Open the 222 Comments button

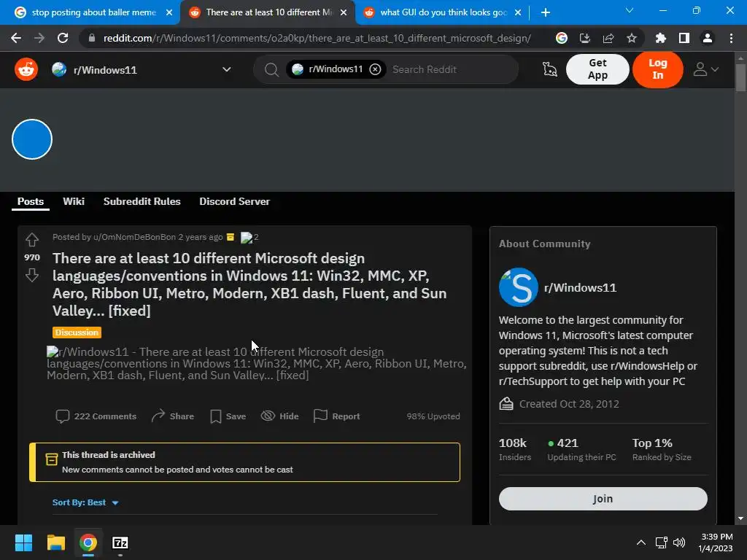[x=96, y=416]
